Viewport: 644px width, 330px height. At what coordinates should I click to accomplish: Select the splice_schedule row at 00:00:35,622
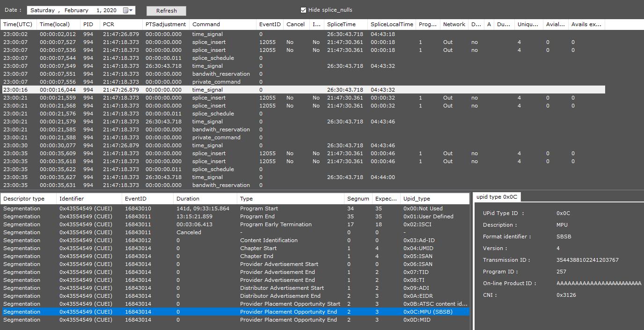[x=303, y=169]
